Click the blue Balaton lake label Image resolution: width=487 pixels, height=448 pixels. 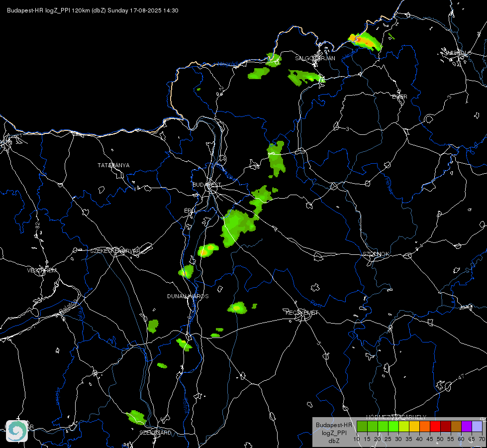[x=67, y=306]
